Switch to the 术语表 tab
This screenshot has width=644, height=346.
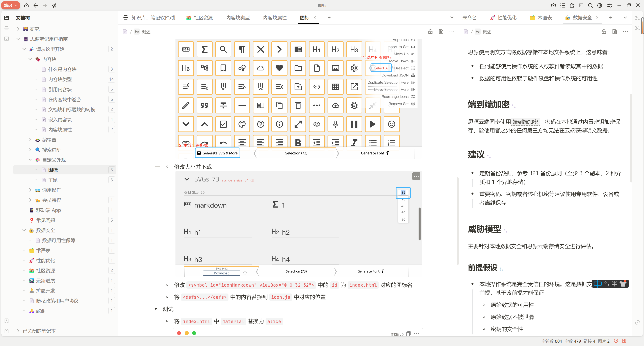click(541, 17)
